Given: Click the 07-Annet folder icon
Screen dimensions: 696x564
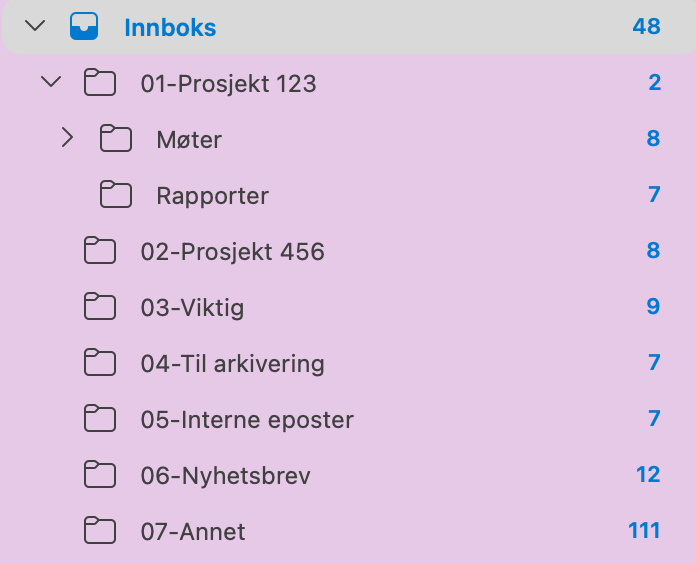Looking at the screenshot, I should (x=100, y=531).
